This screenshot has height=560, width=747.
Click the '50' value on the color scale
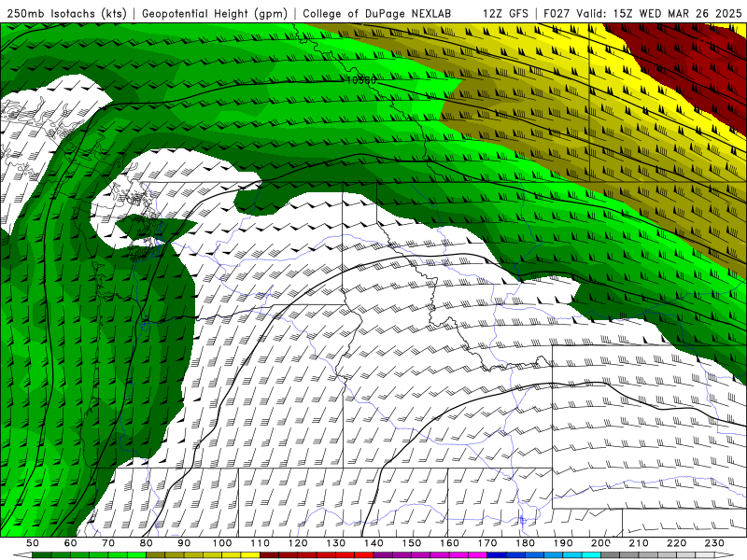(33, 543)
